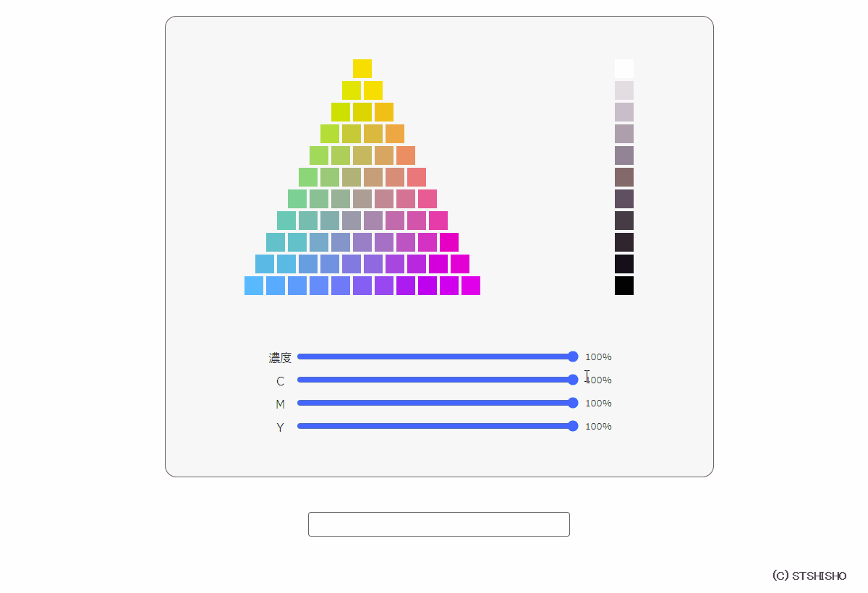This screenshot has width=868, height=593.
Task: Click the (C) STSHISHO copyright text
Action: (x=809, y=576)
